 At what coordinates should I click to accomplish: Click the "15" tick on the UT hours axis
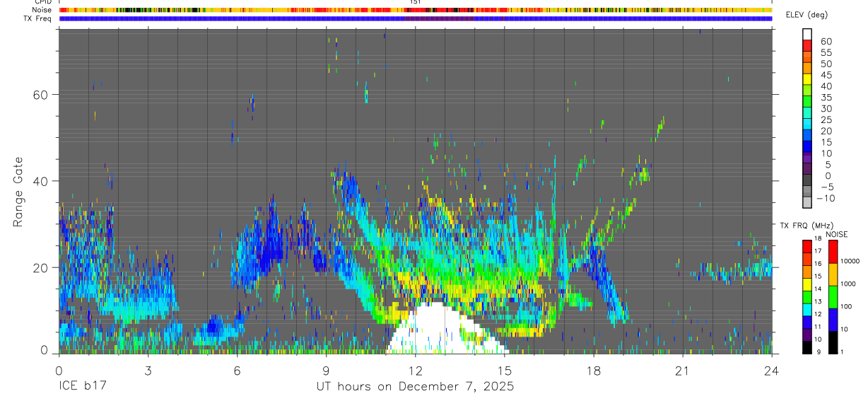pos(505,371)
